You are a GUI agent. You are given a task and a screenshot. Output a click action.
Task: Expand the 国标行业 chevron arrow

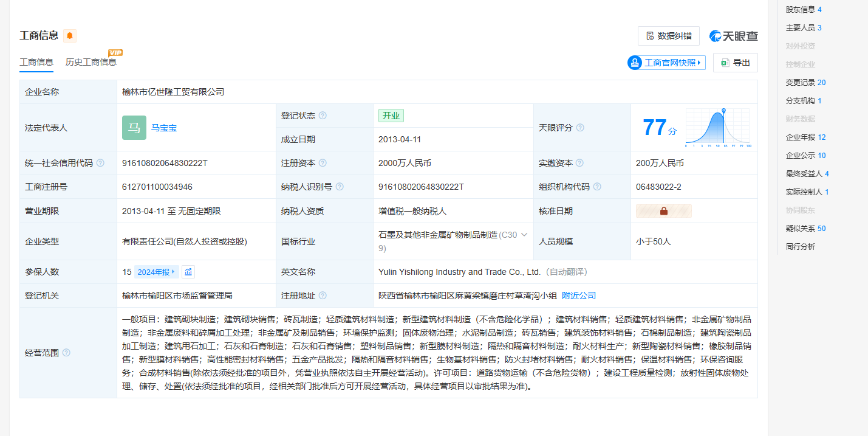point(524,235)
